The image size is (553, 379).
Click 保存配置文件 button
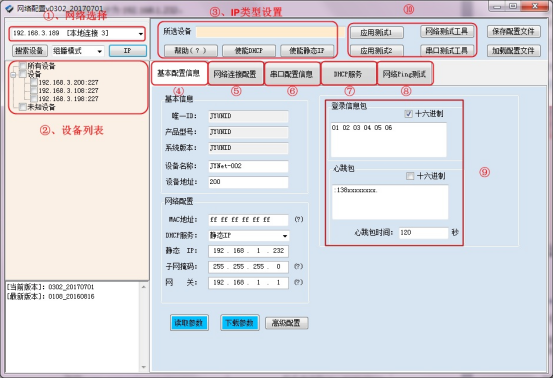click(x=514, y=32)
